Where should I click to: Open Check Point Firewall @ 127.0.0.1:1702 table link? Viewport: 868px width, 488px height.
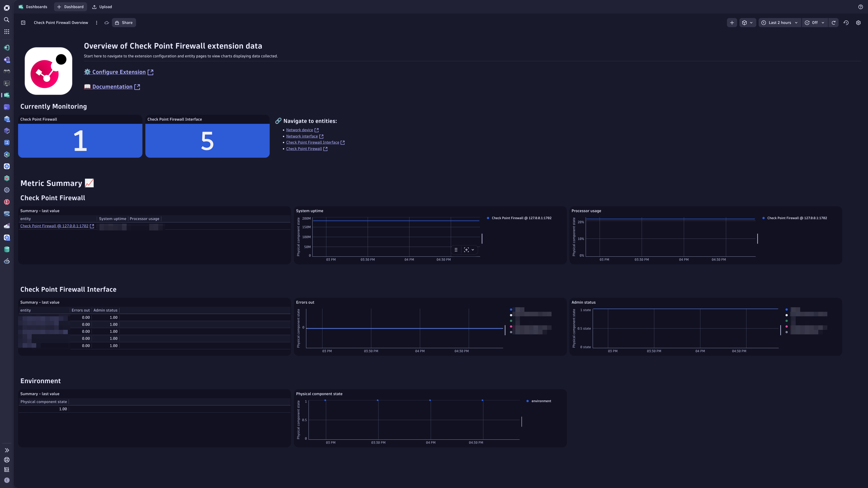tap(57, 226)
